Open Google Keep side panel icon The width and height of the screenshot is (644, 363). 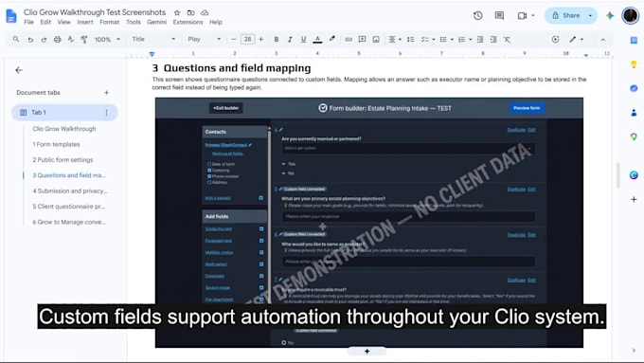coord(634,64)
